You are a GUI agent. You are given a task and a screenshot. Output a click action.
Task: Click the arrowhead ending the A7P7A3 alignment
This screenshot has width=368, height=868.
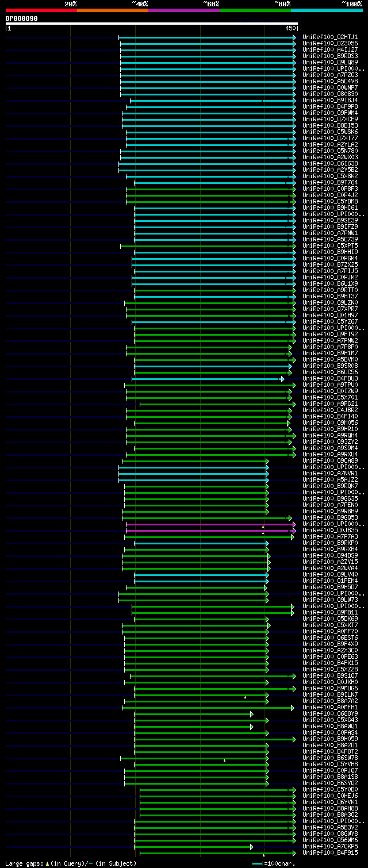(293, 537)
